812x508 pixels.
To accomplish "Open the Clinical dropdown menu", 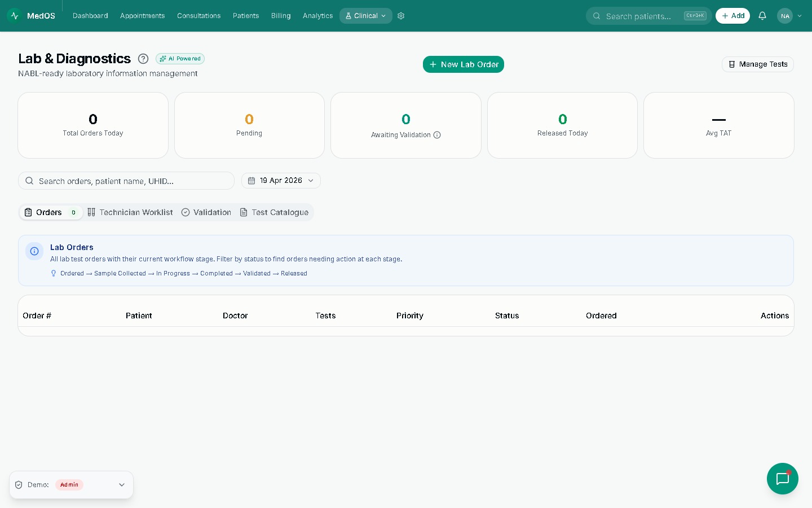I will [366, 16].
